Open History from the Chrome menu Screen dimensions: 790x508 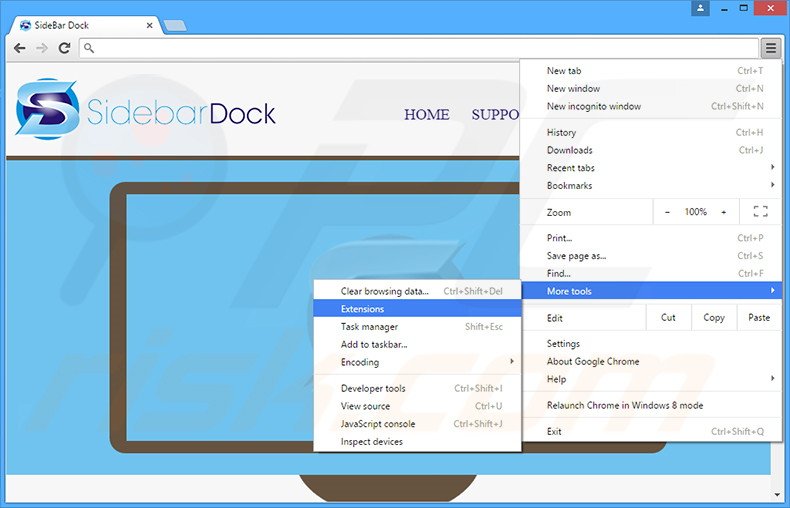tap(651, 133)
